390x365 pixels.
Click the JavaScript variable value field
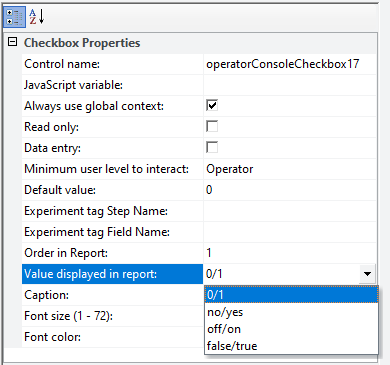[x=290, y=85]
